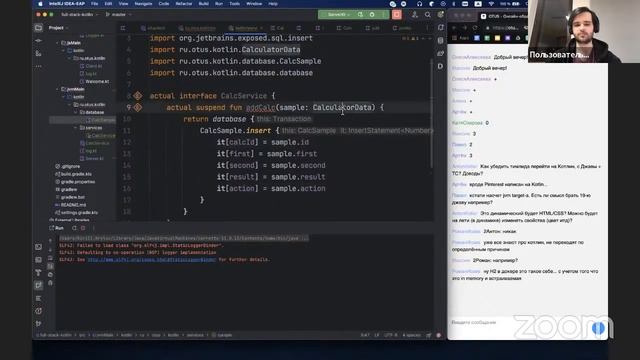Open the Structure tool window icon in left sidebar
The height and width of the screenshot is (360, 640).
pyautogui.click(x=38, y=53)
